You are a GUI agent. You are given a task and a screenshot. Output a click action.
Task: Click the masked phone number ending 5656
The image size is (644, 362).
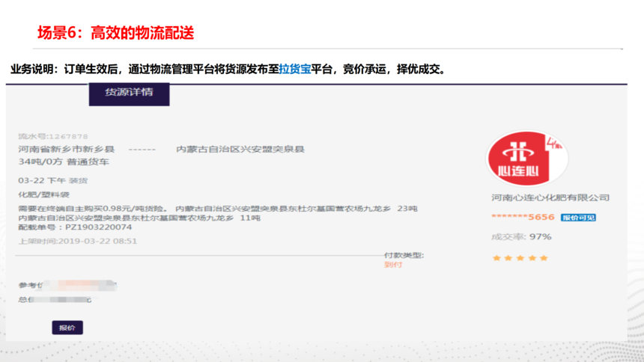[x=523, y=217]
